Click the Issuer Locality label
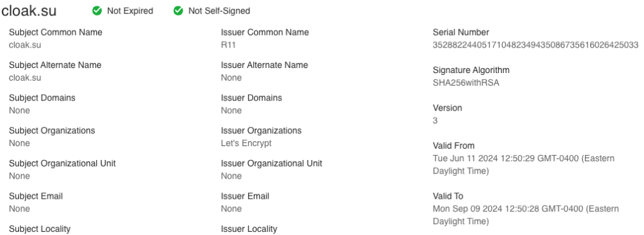 pos(249,229)
